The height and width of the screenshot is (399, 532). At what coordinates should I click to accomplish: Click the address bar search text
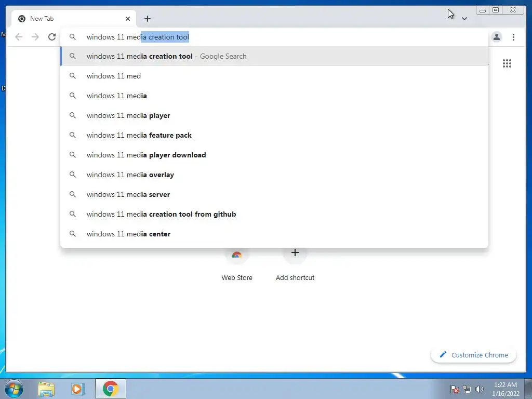[x=138, y=37]
